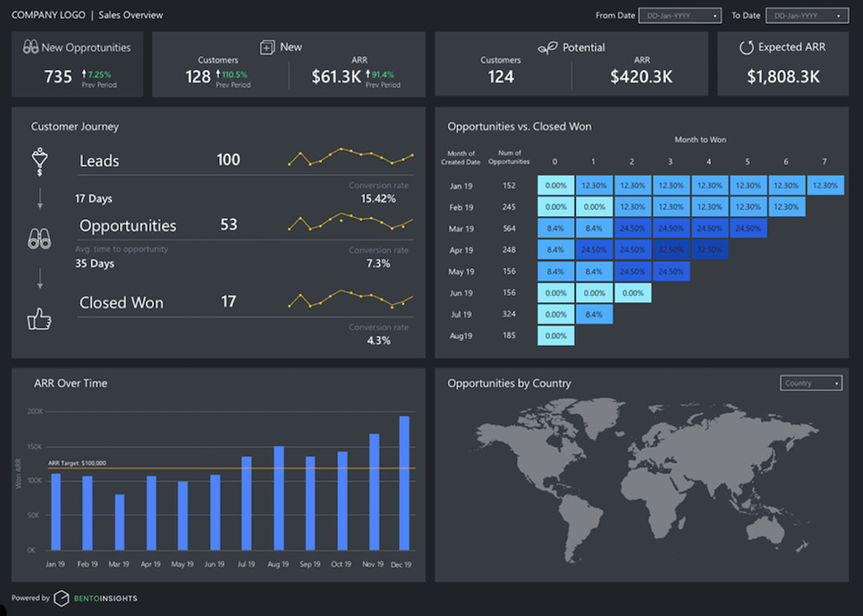Screen dimensions: 863x616
Task: Click the binoculars icon in Customer Journey
Action: point(39,240)
